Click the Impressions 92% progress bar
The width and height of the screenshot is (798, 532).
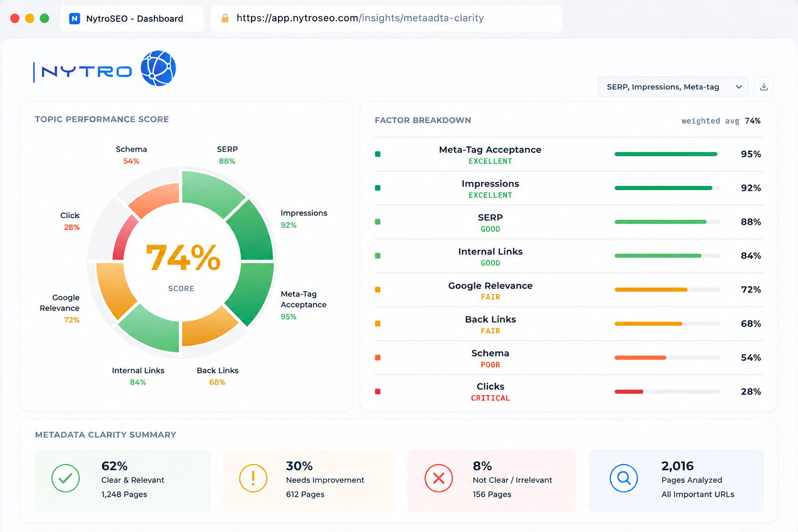pyautogui.click(x=667, y=188)
